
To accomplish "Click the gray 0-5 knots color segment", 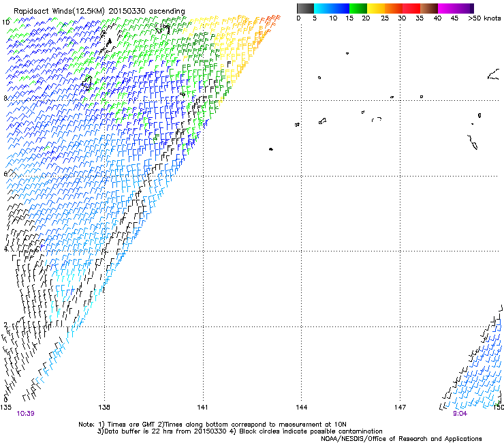I will (305, 8).
